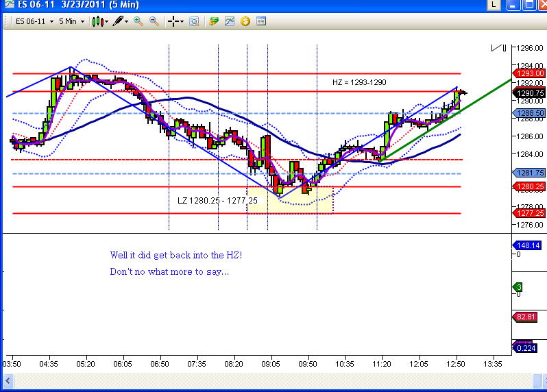Show the Data Box table icon
This screenshot has width=547, height=392.
tap(261, 22)
